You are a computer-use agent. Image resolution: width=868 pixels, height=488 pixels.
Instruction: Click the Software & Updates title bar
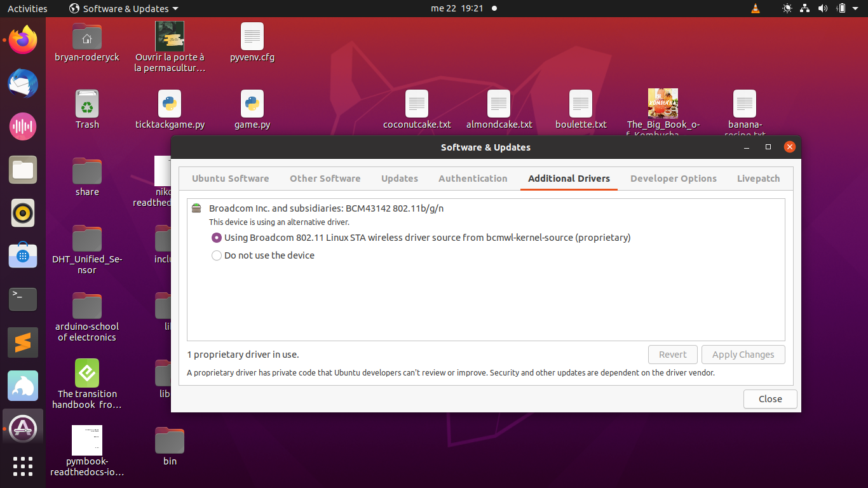point(485,147)
